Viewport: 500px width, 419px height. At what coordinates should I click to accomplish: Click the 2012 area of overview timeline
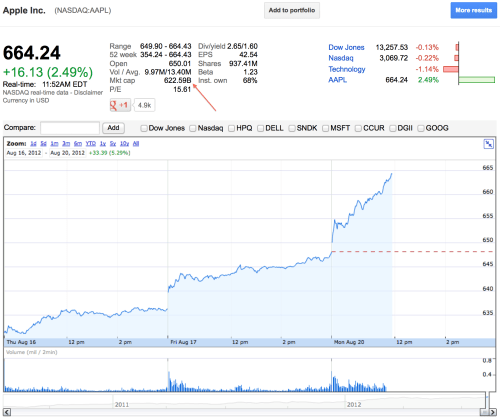[x=354, y=404]
